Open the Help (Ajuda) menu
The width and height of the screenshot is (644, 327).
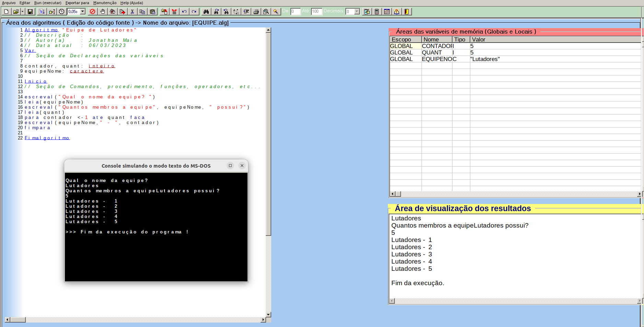pyautogui.click(x=131, y=3)
